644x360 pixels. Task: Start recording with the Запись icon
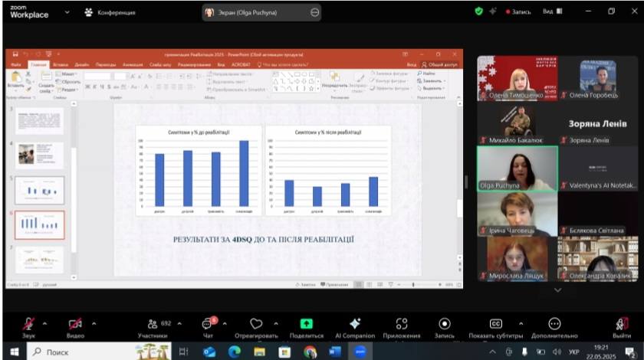(x=444, y=323)
